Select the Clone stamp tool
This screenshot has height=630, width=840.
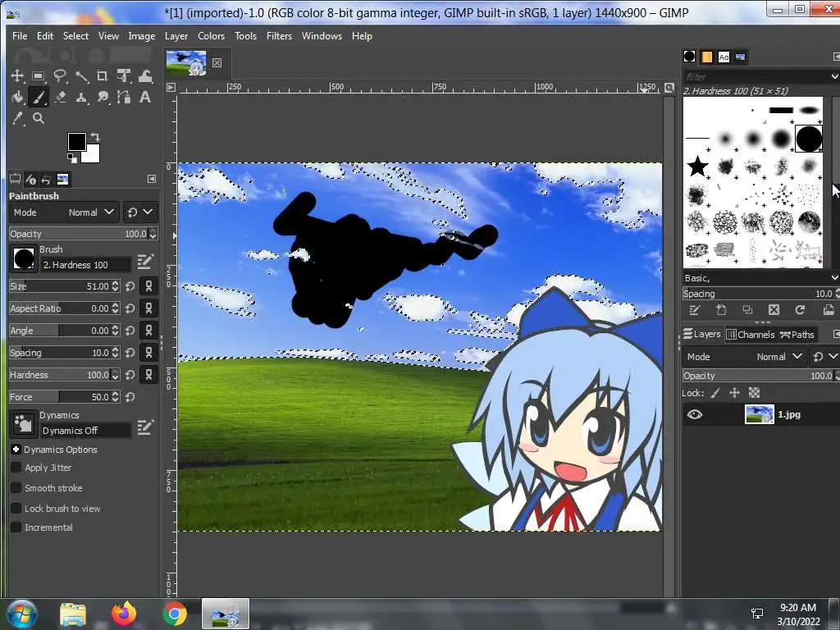(81, 98)
